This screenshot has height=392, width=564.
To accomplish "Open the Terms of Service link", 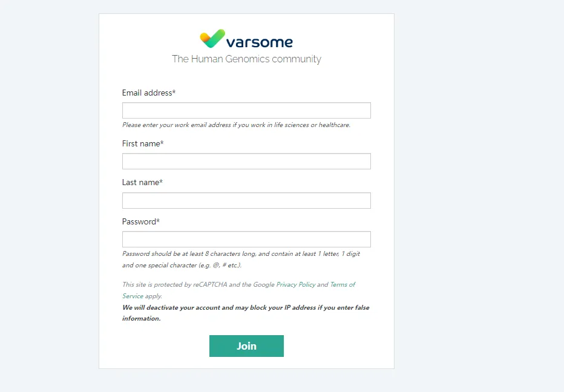I will [x=343, y=284].
